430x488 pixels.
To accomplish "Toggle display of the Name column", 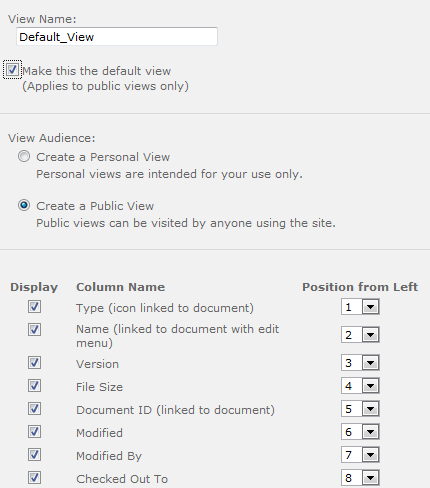I will (34, 330).
